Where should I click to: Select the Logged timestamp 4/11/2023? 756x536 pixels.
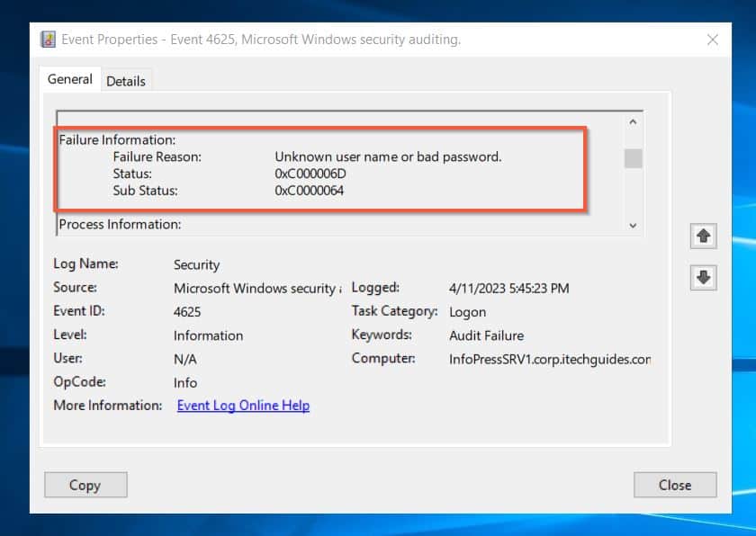click(x=508, y=288)
